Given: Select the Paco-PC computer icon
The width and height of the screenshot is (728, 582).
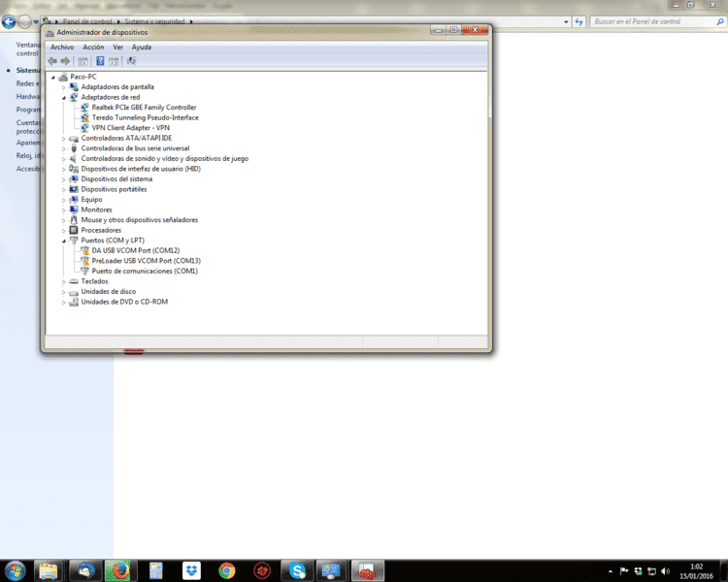Looking at the screenshot, I should coord(63,77).
